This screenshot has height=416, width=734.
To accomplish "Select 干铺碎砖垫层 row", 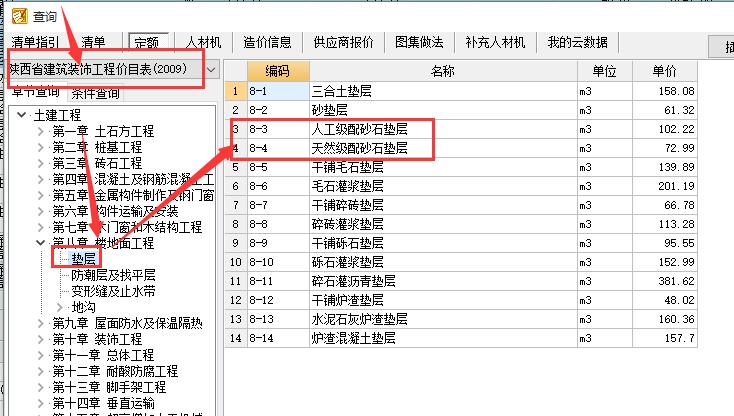I will pyautogui.click(x=461, y=205).
